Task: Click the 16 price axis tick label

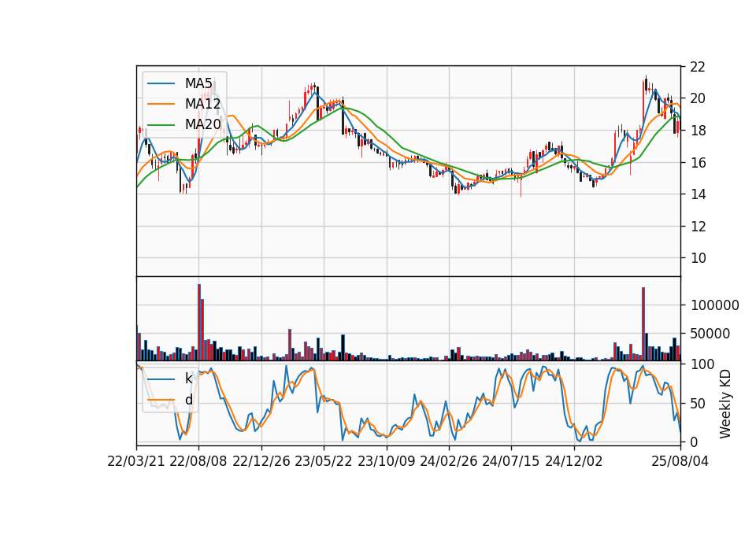Action: (698, 163)
